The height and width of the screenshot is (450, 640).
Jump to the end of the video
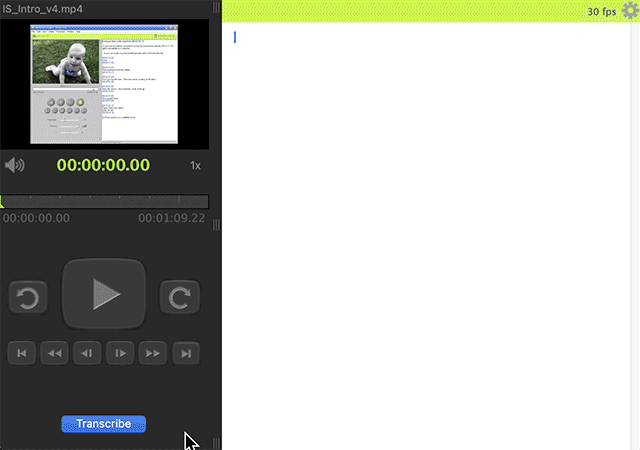pos(185,352)
